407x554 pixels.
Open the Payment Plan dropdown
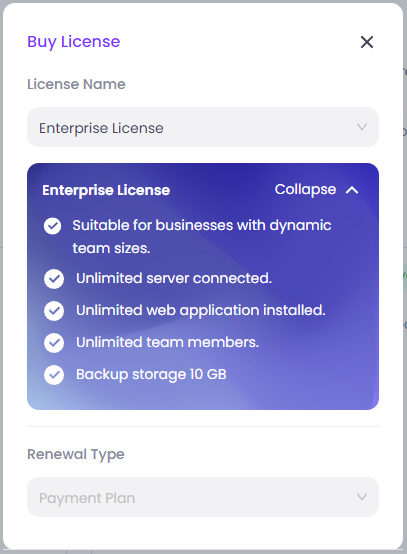203,497
